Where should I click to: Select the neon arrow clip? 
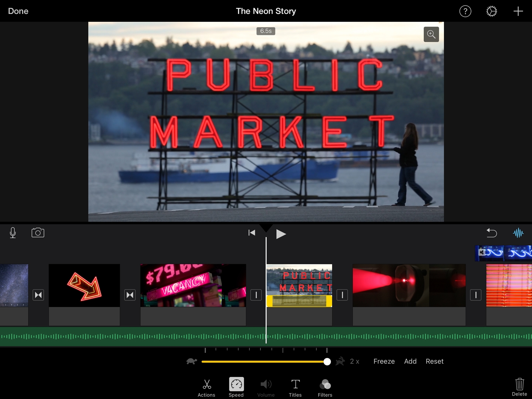tap(84, 285)
